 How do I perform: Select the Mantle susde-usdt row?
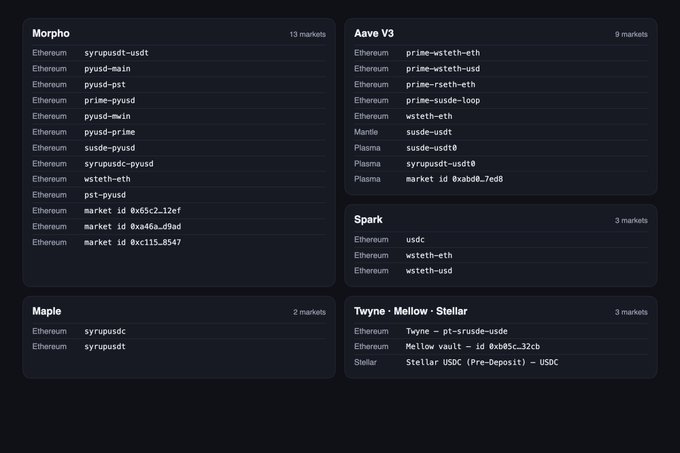[x=501, y=132]
